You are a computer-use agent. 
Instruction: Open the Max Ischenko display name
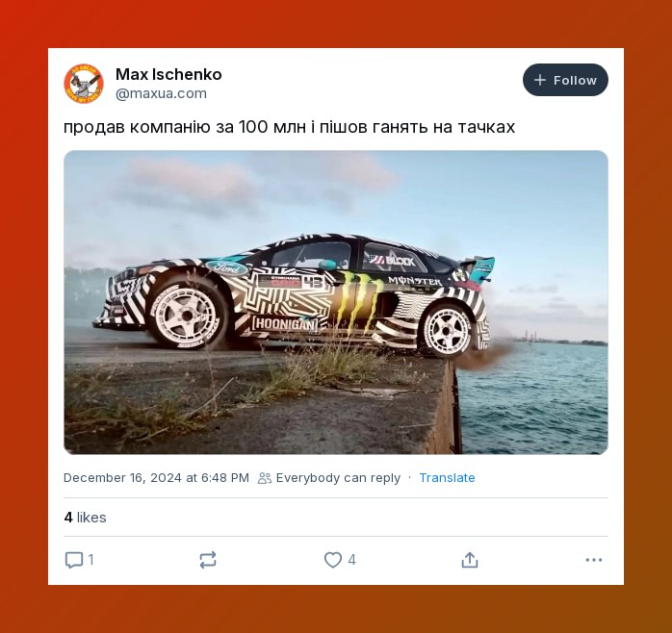[x=168, y=74]
